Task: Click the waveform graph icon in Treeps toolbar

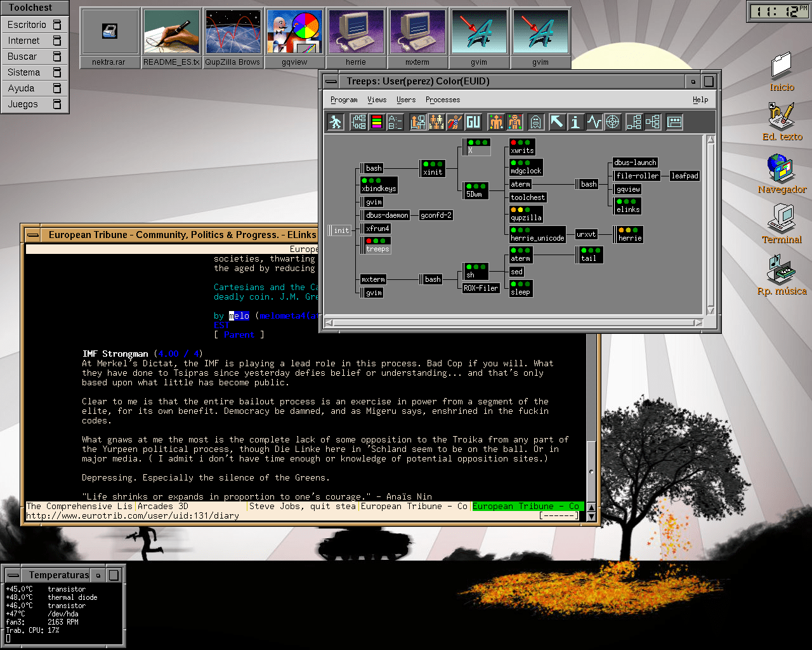Action: pyautogui.click(x=594, y=122)
